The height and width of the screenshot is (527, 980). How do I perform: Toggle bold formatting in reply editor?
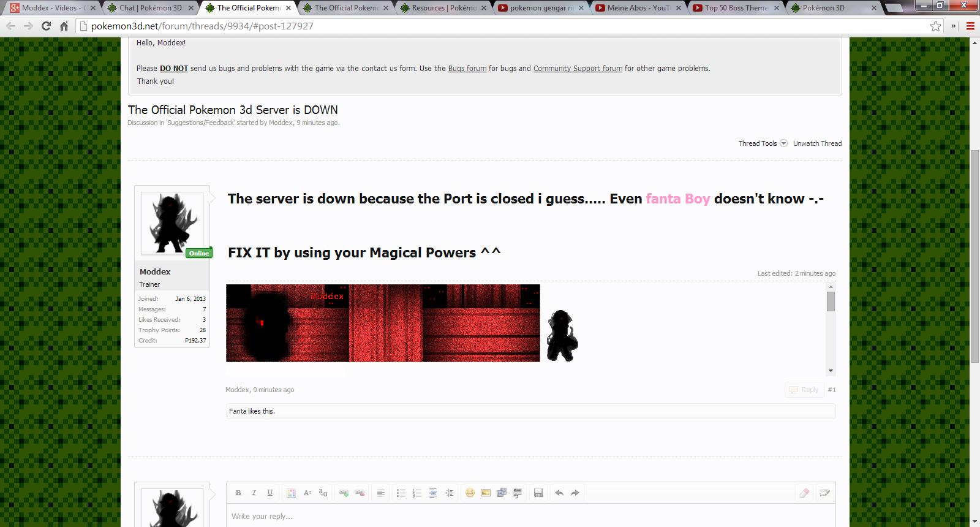coord(238,493)
